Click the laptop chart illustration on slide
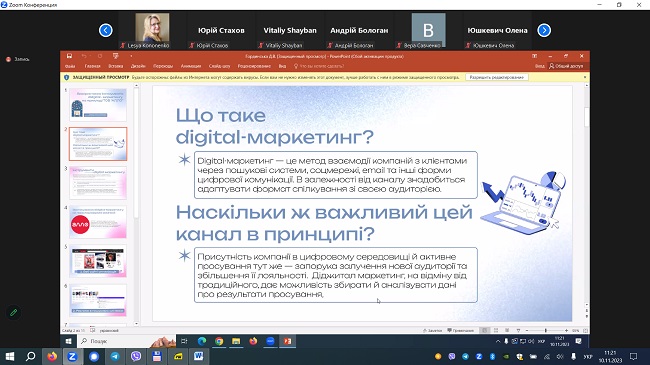The image size is (650, 365). click(x=523, y=202)
